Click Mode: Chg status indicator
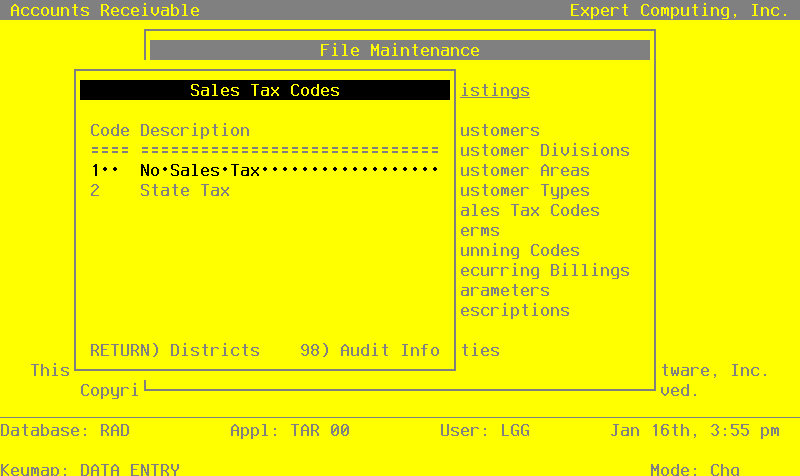Viewport: 800px width, 476px height. pyautogui.click(x=695, y=469)
